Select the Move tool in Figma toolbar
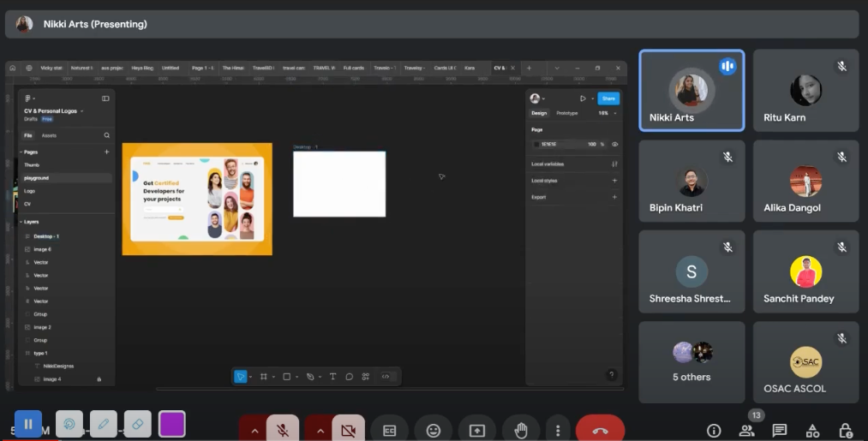Screen dimensions: 868x441 (240, 377)
